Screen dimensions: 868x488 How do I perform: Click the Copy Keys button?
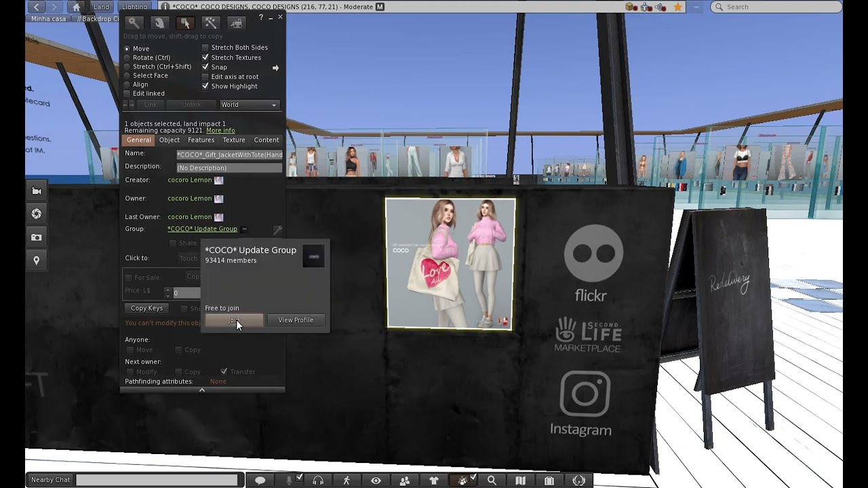[146, 308]
